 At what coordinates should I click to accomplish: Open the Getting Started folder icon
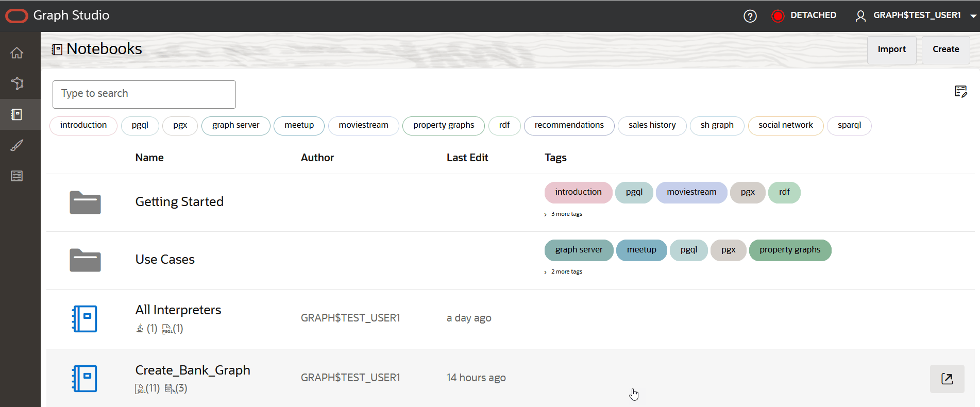85,202
